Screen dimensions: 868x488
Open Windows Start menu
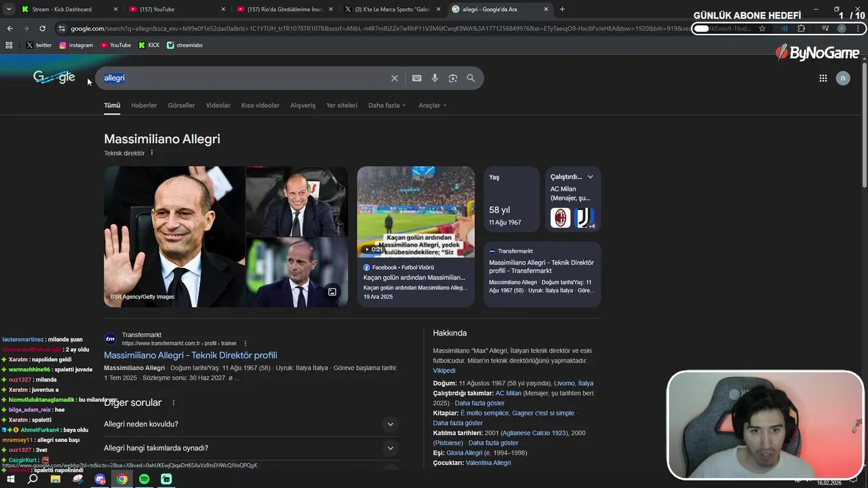tap(10, 479)
